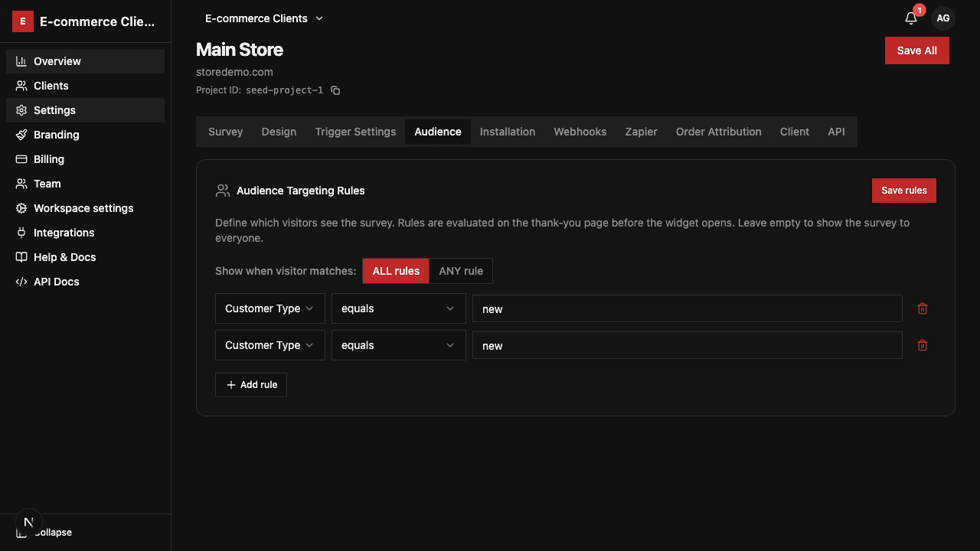Click the Overview chart icon in sidebar
Image resolution: width=980 pixels, height=551 pixels.
(x=21, y=61)
